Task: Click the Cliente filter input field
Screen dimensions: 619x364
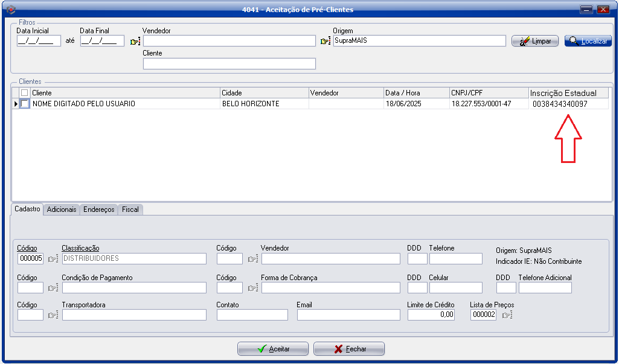Action: 229,64
